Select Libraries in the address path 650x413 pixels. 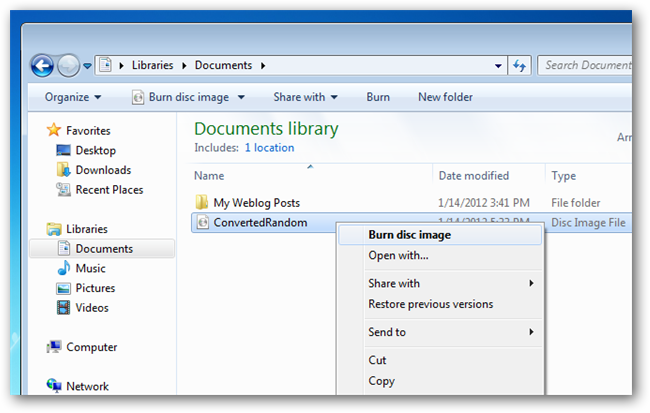[x=153, y=65]
